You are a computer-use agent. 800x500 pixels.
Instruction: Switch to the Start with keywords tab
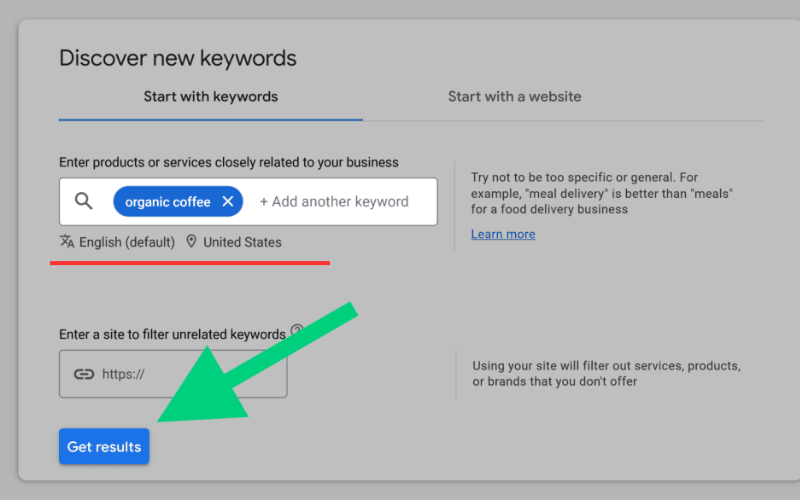click(210, 97)
